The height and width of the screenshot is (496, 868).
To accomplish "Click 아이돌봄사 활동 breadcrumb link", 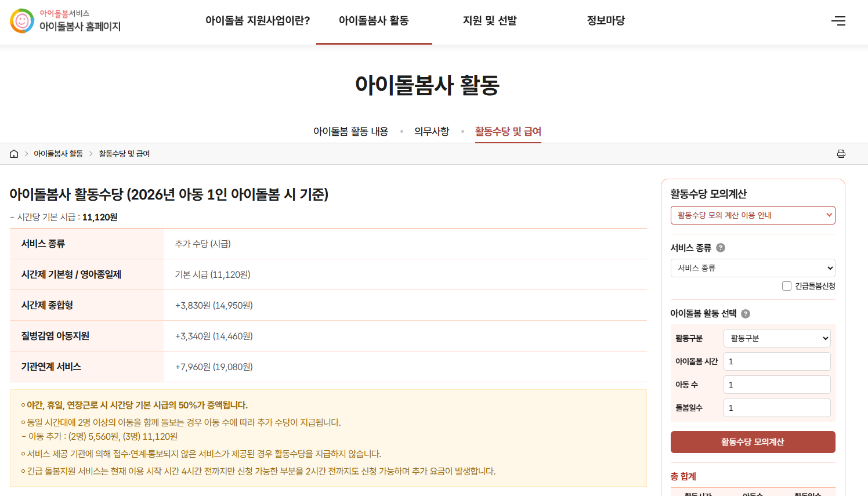I will coord(58,154).
